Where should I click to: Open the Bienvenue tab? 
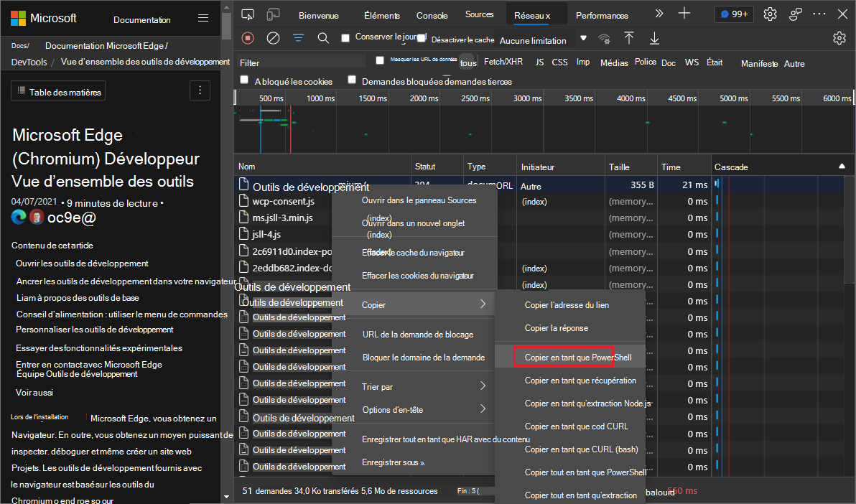pos(319,15)
